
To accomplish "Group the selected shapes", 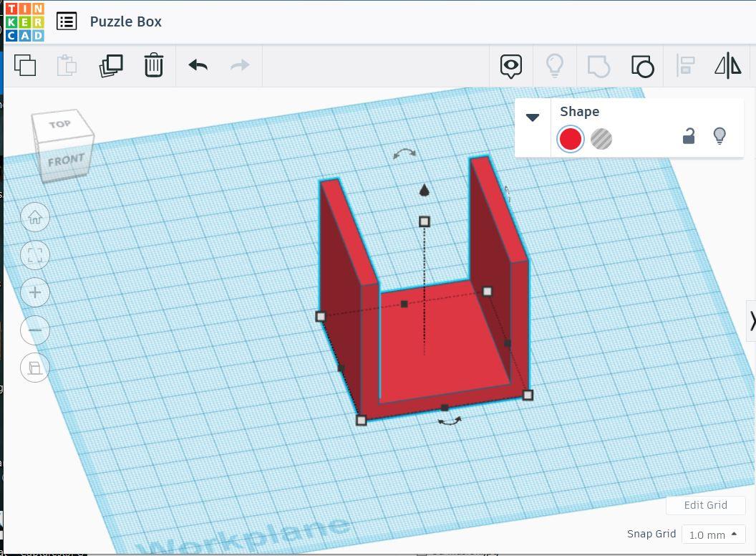I will [598, 66].
